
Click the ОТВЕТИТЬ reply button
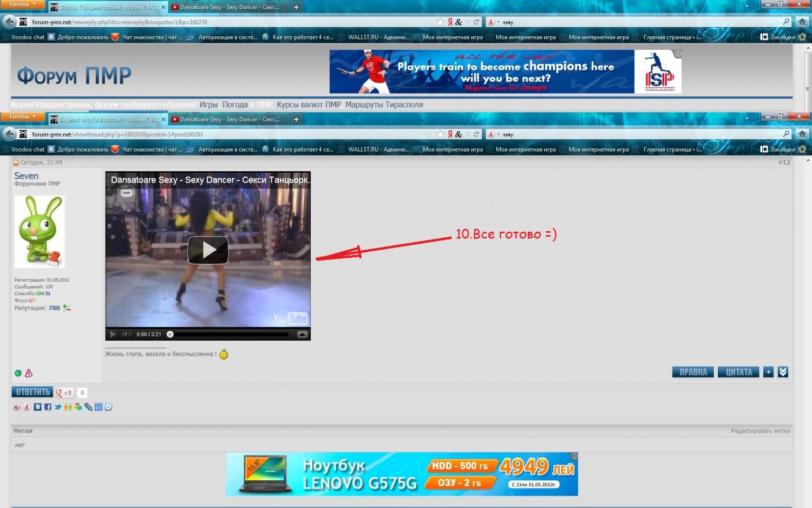click(32, 392)
